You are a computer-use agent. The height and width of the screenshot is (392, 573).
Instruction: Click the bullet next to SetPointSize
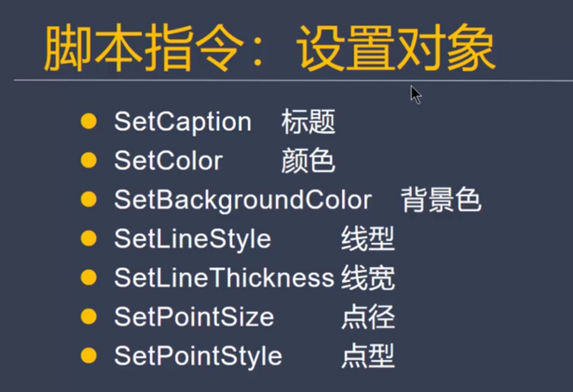tap(88, 317)
